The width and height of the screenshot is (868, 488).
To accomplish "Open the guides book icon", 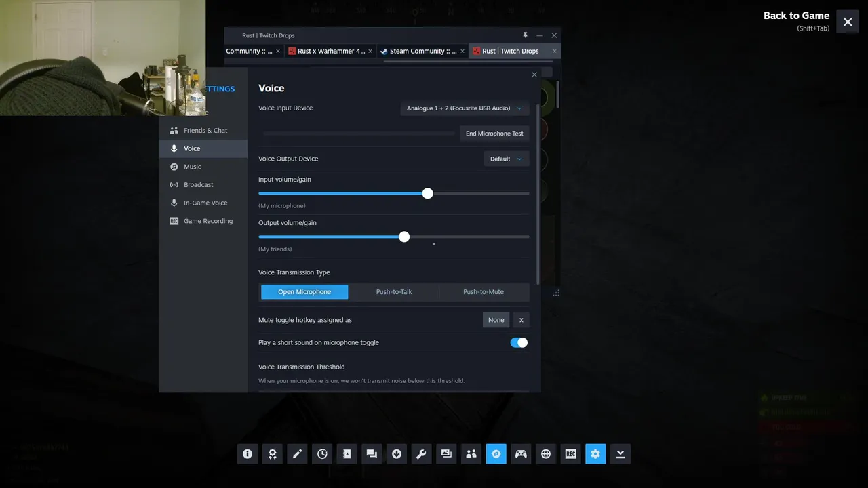I will tap(347, 454).
